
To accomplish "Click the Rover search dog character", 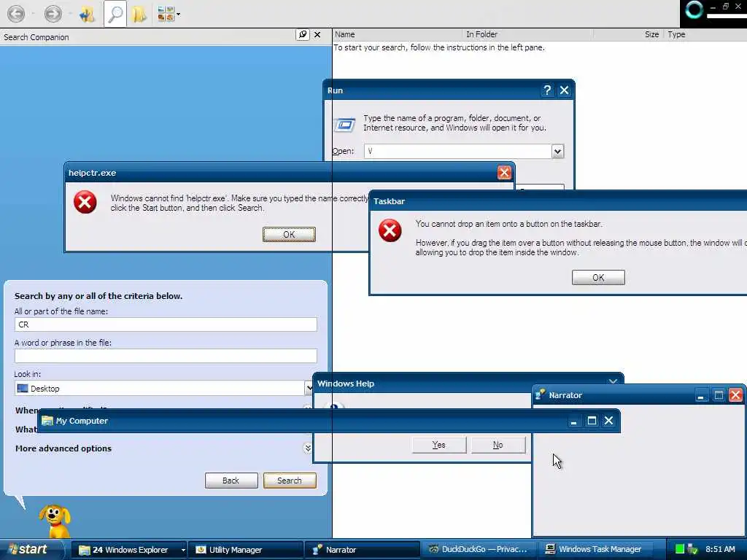I will [55, 521].
